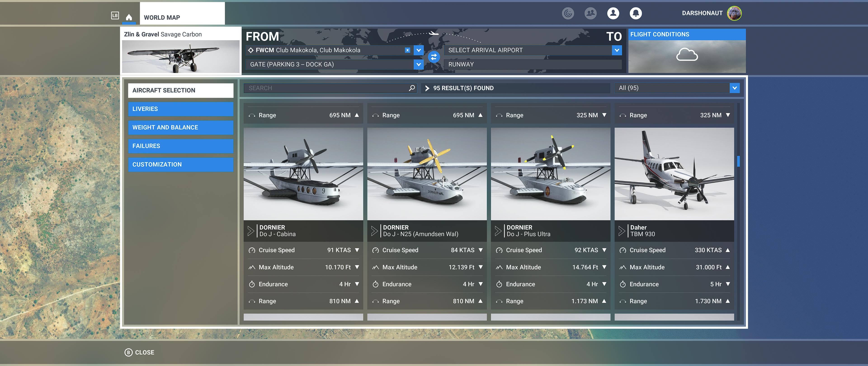This screenshot has width=868, height=366.
Task: Expand the arrival airport dropdown
Action: click(x=617, y=50)
